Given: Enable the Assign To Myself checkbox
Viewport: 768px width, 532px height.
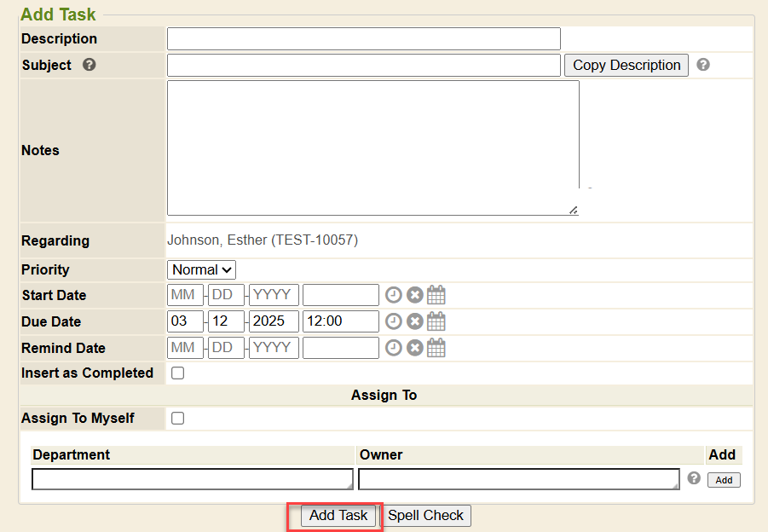Looking at the screenshot, I should 178,419.
